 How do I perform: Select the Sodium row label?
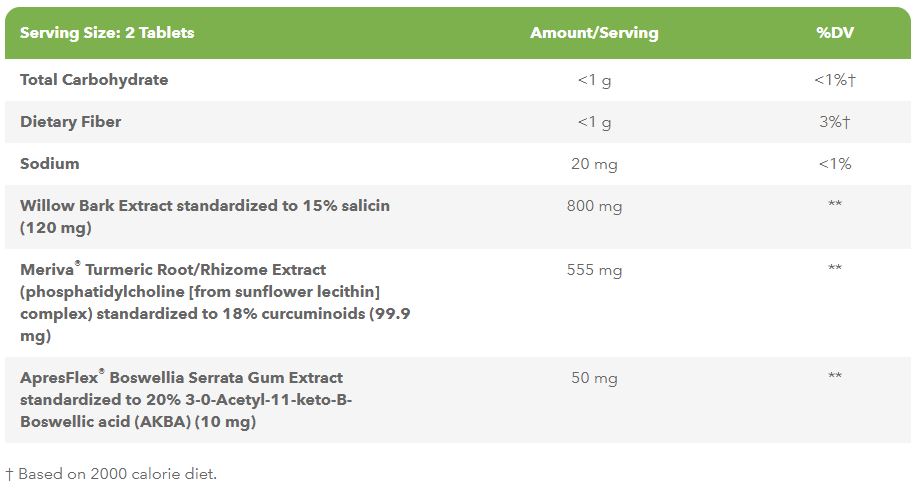click(x=50, y=164)
